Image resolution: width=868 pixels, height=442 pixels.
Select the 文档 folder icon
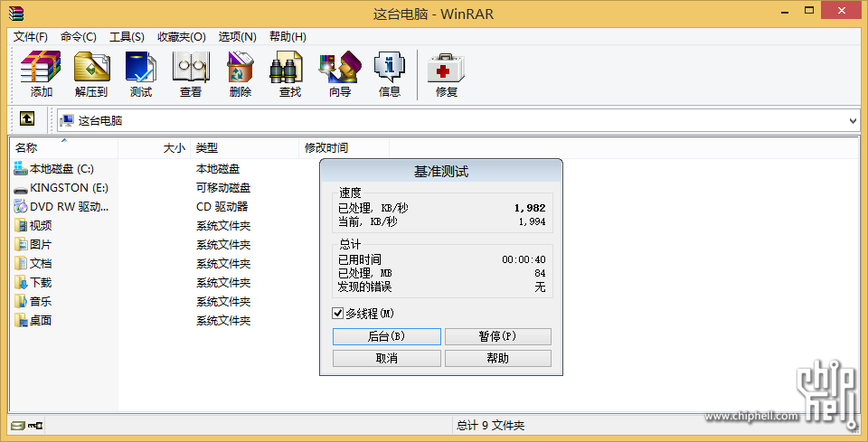click(21, 263)
